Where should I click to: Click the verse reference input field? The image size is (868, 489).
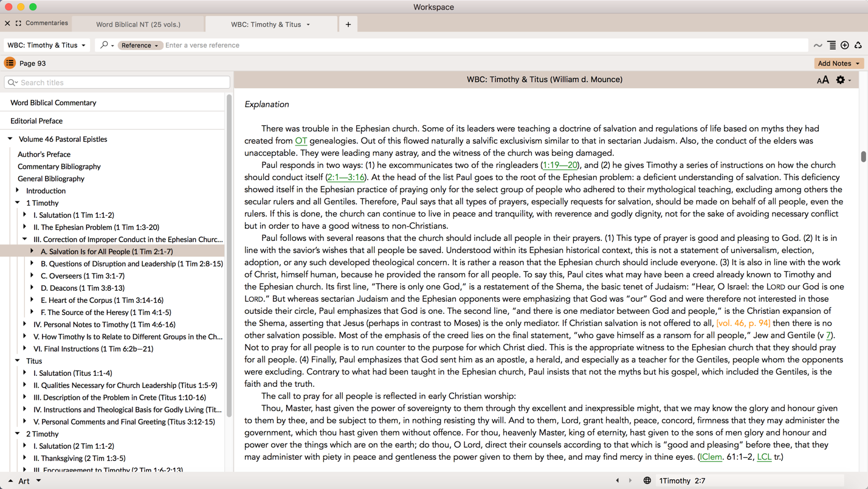tap(485, 45)
